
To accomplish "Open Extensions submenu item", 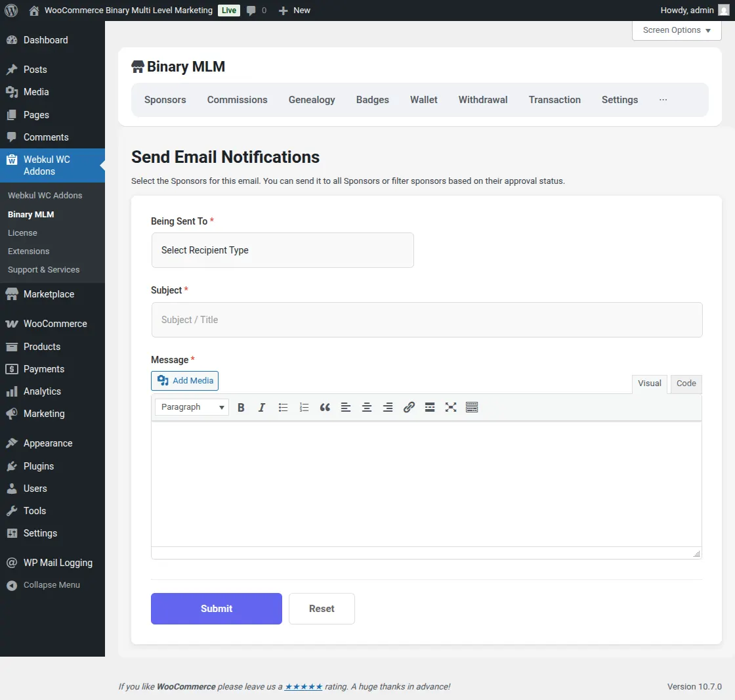I will pyautogui.click(x=29, y=252).
